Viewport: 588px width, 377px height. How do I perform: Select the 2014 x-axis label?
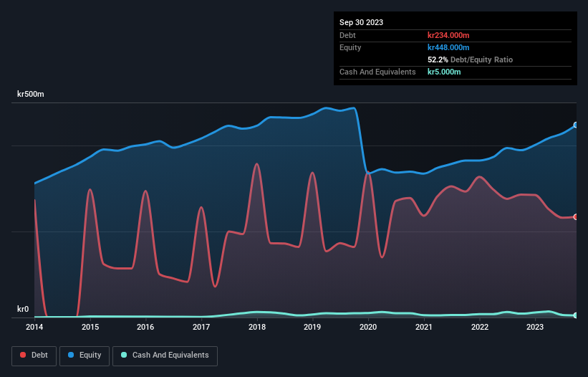pos(34,327)
